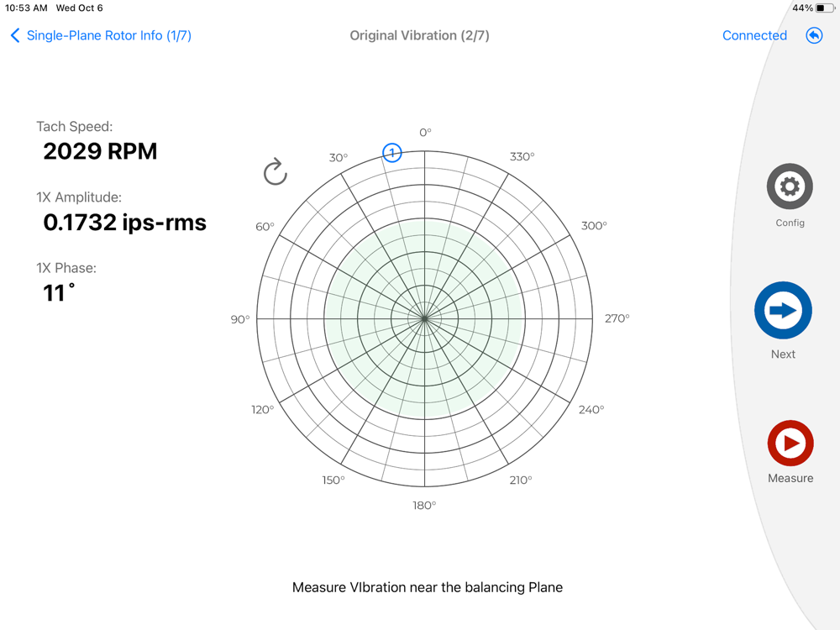This screenshot has height=630, width=840.
Task: Open the Config gear icon
Action: tap(790, 186)
